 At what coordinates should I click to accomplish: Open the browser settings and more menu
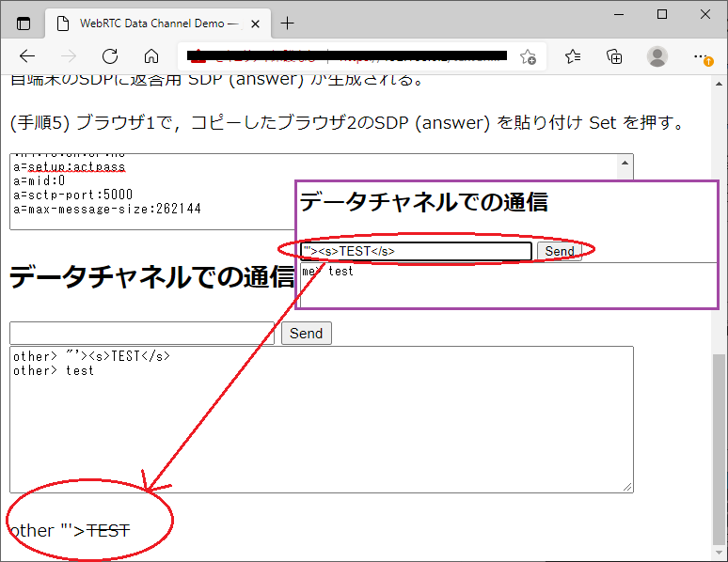coord(702,56)
